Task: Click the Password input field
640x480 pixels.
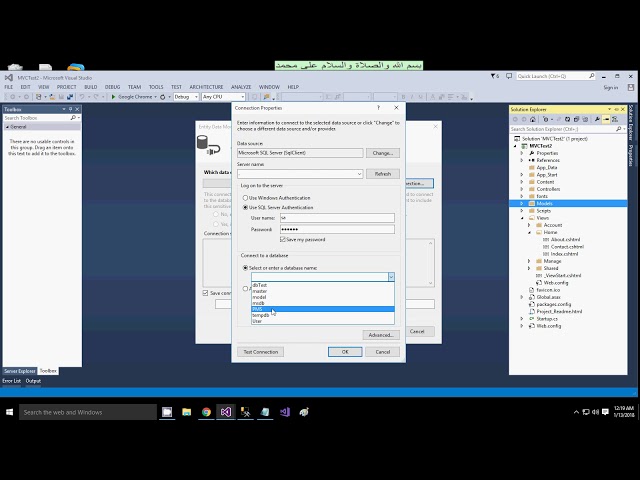Action: 337,229
